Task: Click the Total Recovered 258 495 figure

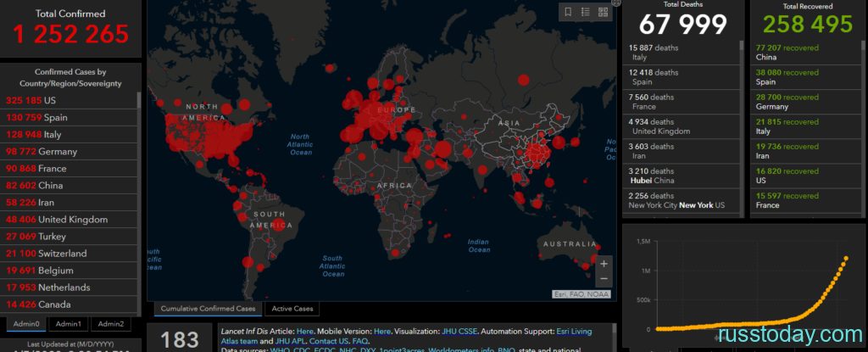Action: (808, 25)
